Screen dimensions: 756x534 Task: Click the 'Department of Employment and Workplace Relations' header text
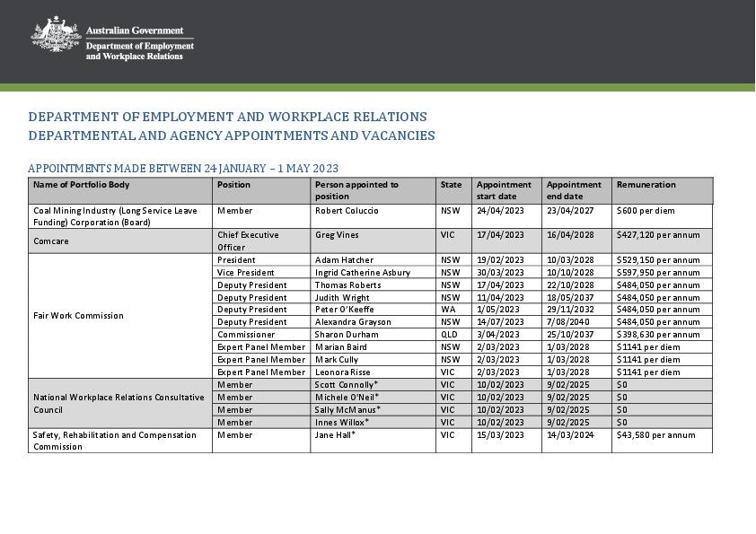pos(140,51)
